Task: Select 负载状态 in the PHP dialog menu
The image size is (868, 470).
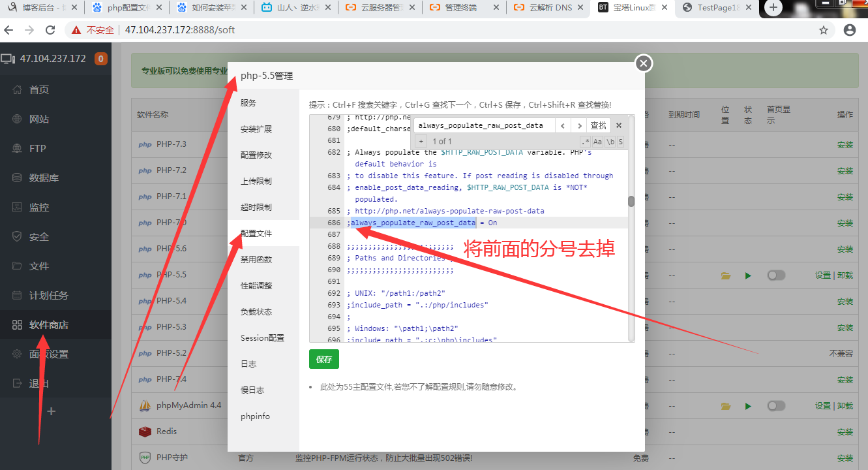Action: tap(263, 312)
